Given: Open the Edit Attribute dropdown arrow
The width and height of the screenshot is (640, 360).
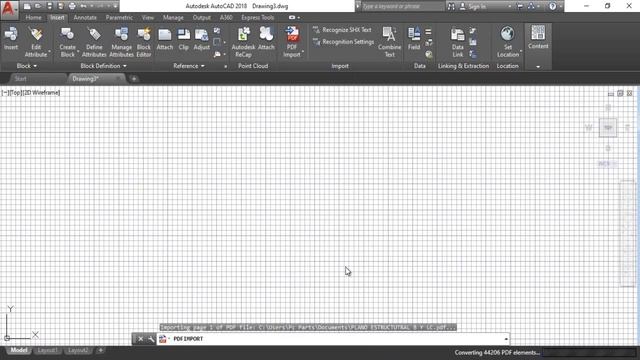Looking at the screenshot, I should pos(49,52).
